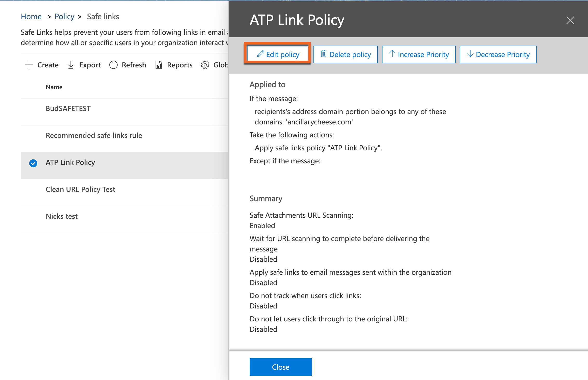This screenshot has height=380, width=588.
Task: Decrease priority of ATP Link Policy
Action: coord(498,54)
